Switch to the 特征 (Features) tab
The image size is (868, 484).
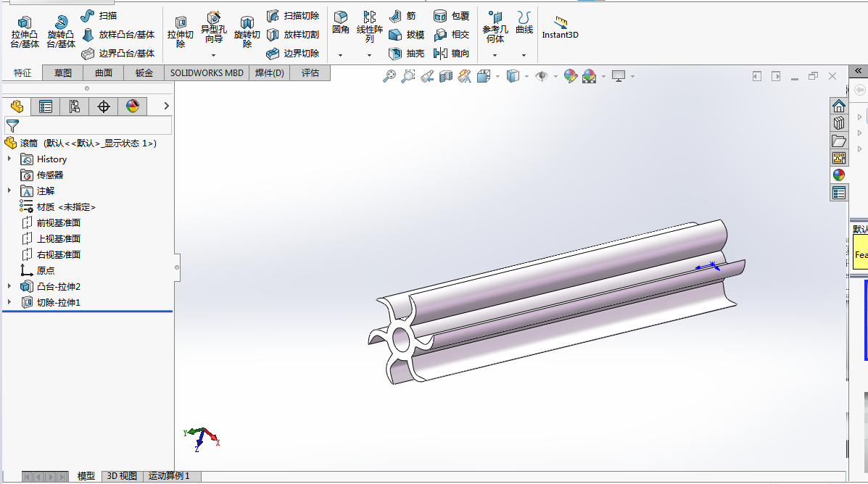[x=22, y=73]
